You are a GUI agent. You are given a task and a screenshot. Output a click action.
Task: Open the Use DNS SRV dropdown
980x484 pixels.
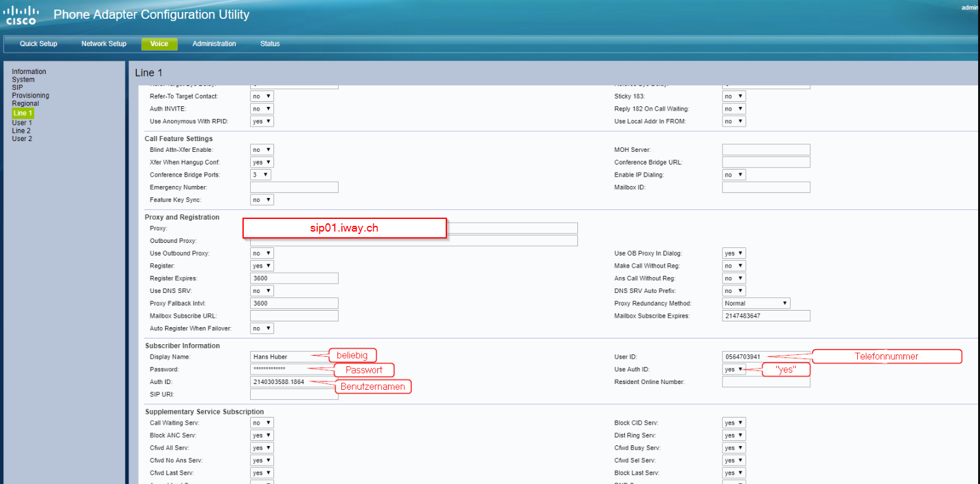click(262, 291)
